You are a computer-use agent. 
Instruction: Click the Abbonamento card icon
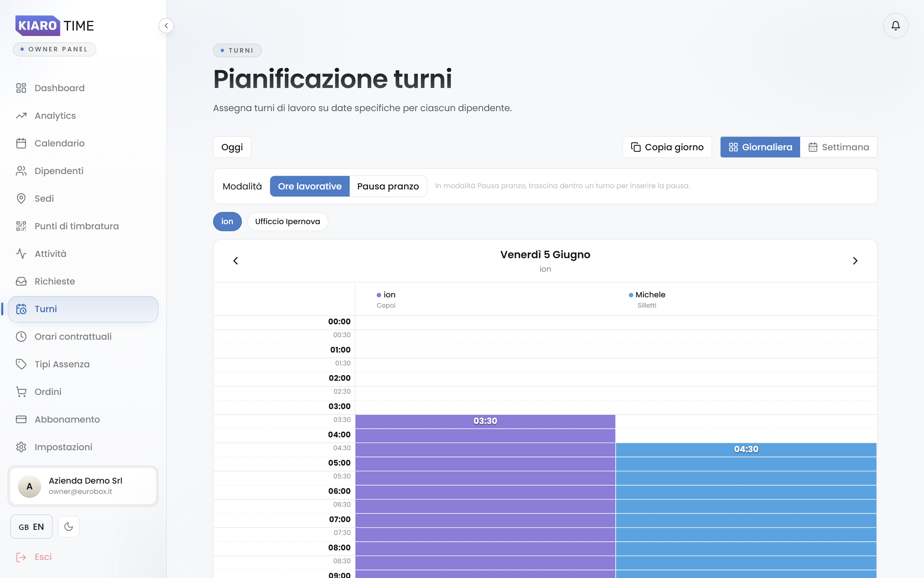pyautogui.click(x=21, y=419)
